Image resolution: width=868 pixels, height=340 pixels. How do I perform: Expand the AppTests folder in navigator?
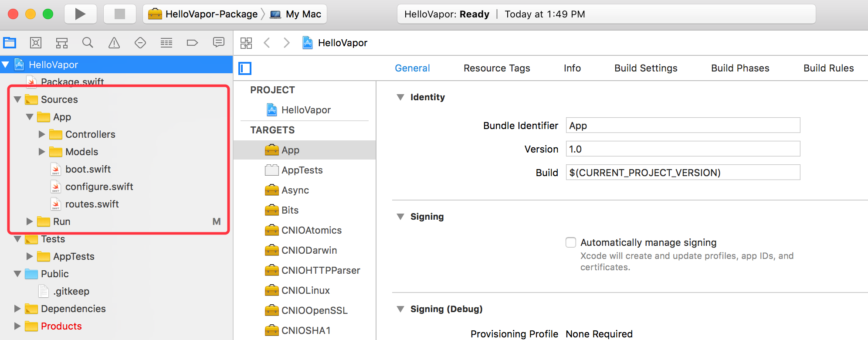tap(30, 256)
